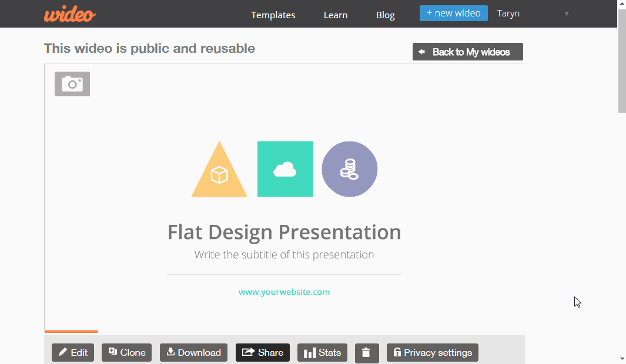View Stats for this wideo
The width and height of the screenshot is (626, 364).
pyautogui.click(x=322, y=353)
